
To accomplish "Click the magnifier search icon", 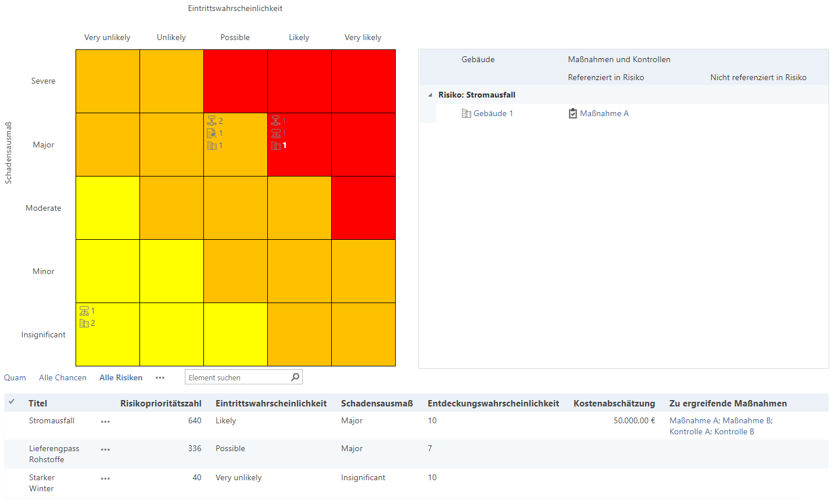I will point(295,377).
